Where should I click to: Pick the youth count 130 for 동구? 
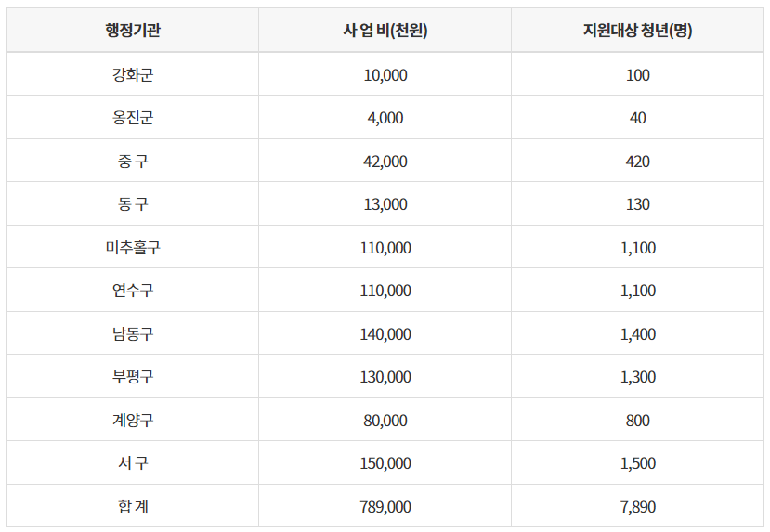click(x=637, y=204)
